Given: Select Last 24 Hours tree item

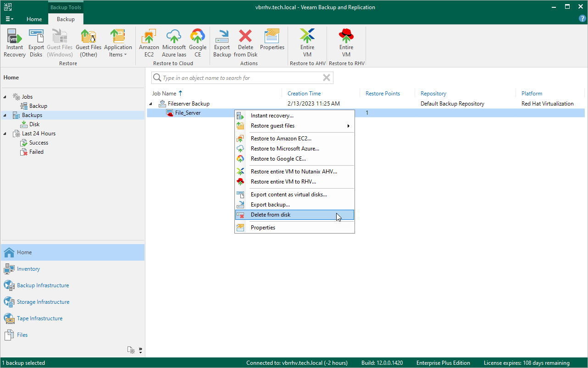Looking at the screenshot, I should pyautogui.click(x=39, y=134).
